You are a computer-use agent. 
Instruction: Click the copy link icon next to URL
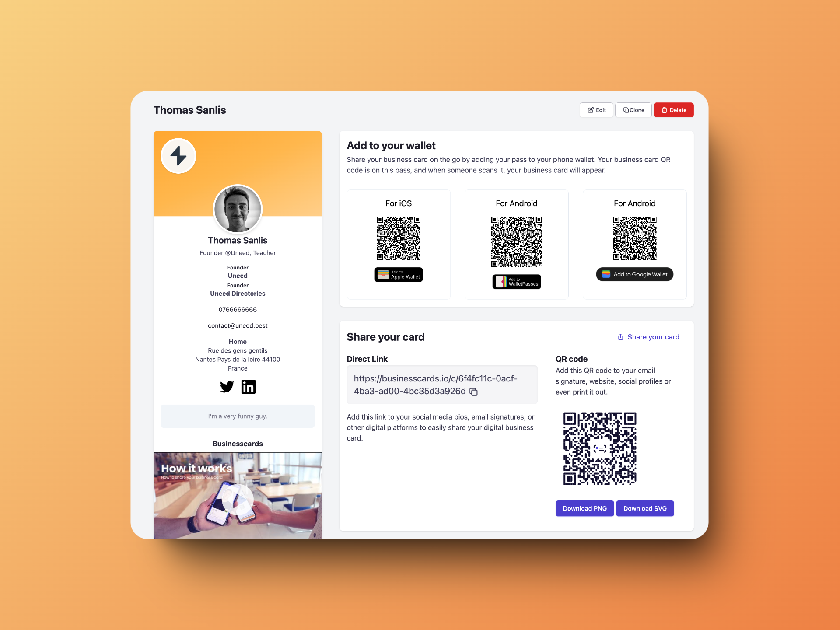476,390
